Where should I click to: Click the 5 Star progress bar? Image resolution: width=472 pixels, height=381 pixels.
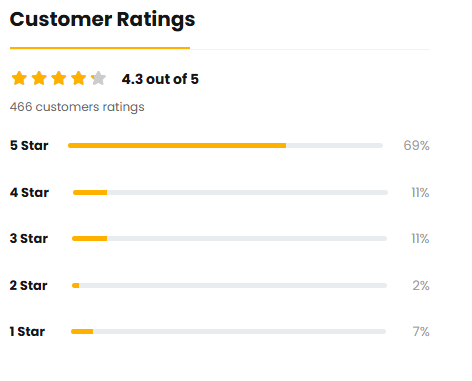[x=225, y=146]
